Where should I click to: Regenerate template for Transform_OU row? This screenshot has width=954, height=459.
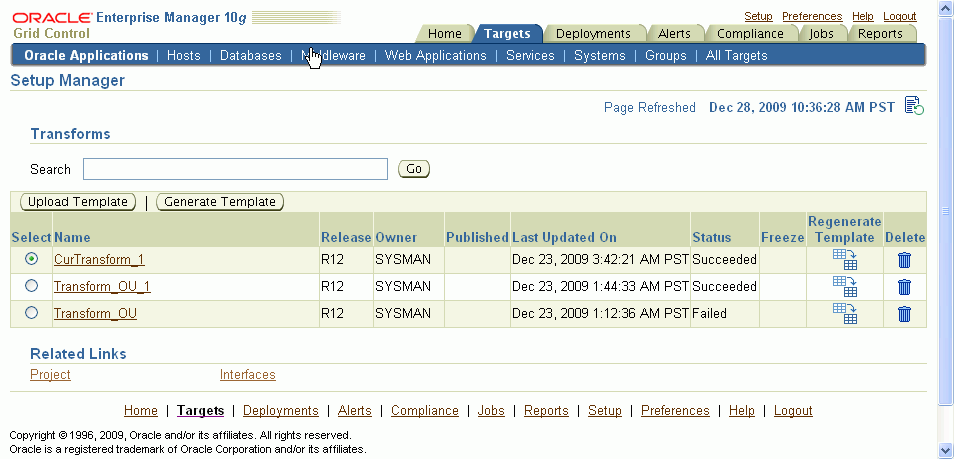[844, 314]
